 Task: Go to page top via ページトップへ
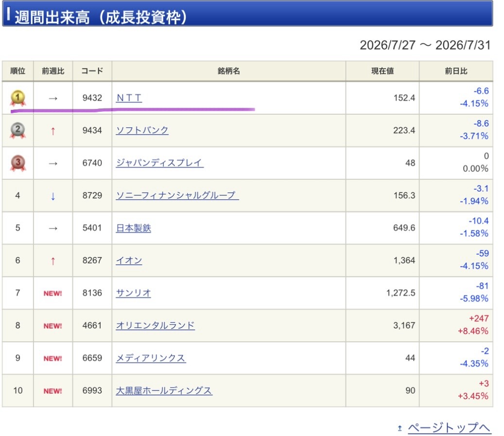coord(449,428)
